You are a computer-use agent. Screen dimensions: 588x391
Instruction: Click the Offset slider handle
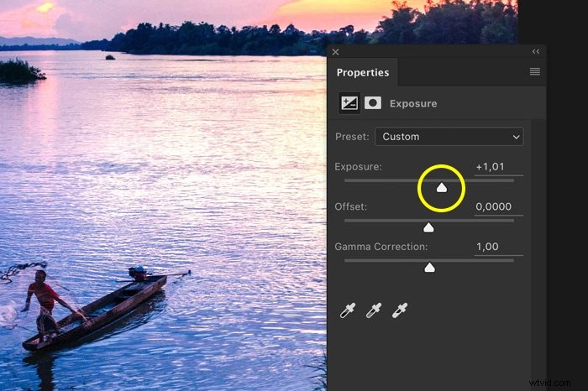tap(428, 227)
